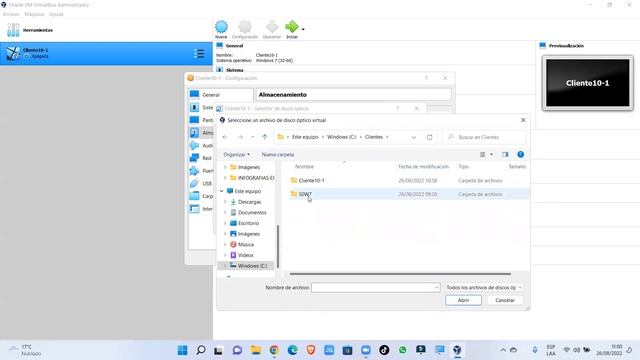The width and height of the screenshot is (640, 360).
Task: Click the Nombre de archivo field
Action: (x=376, y=288)
